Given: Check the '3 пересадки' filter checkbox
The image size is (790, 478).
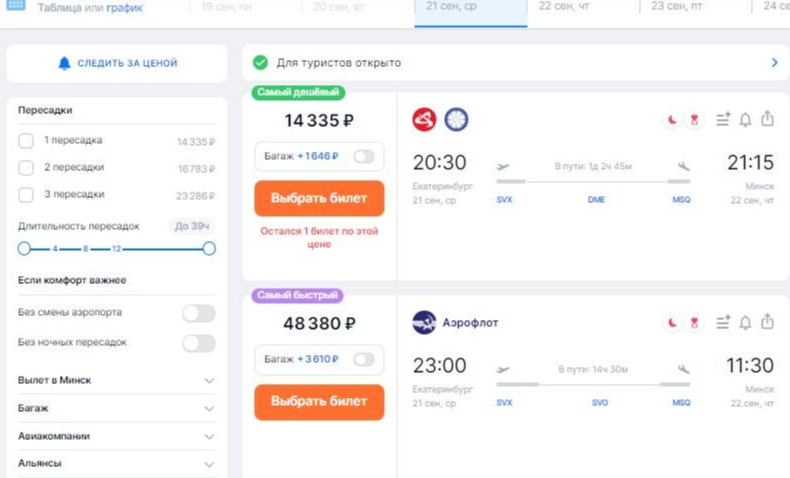Looking at the screenshot, I should (26, 195).
